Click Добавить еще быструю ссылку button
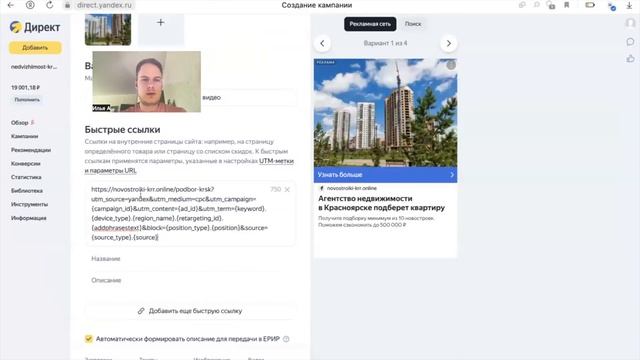Screen dimensions: 640x360 [x=190, y=311]
